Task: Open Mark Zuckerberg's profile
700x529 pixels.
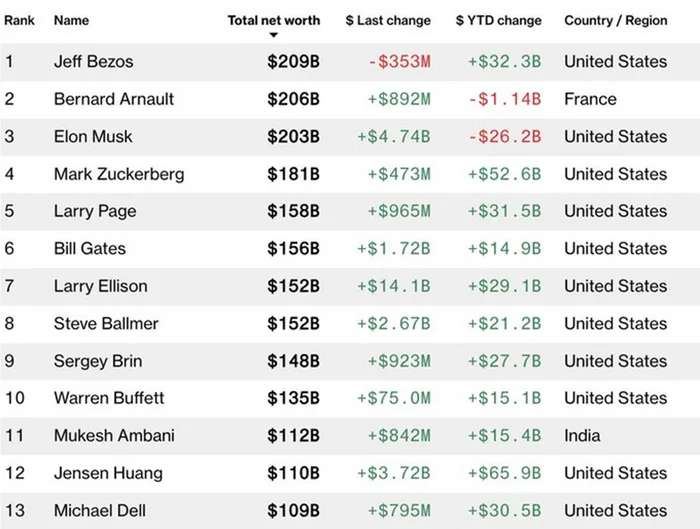Action: [x=119, y=174]
